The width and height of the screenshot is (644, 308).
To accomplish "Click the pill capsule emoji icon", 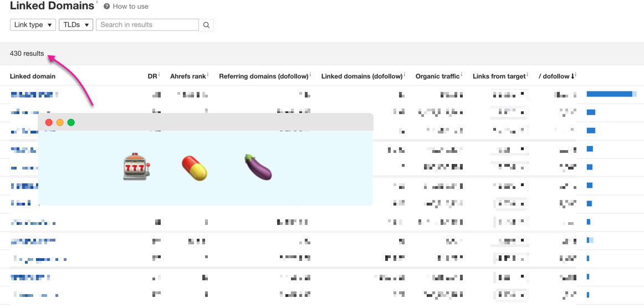I will click(195, 168).
